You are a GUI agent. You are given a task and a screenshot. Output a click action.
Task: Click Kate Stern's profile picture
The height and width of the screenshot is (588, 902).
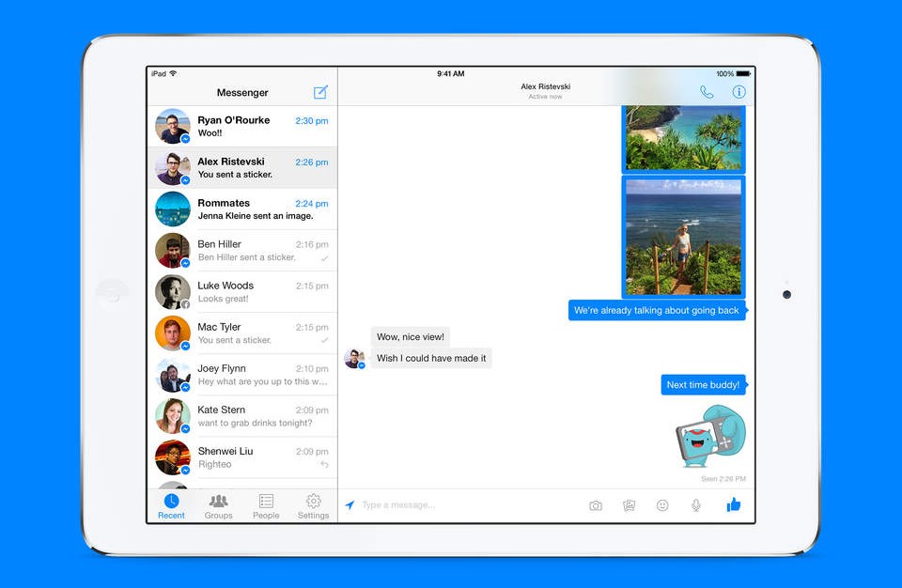coord(173,416)
